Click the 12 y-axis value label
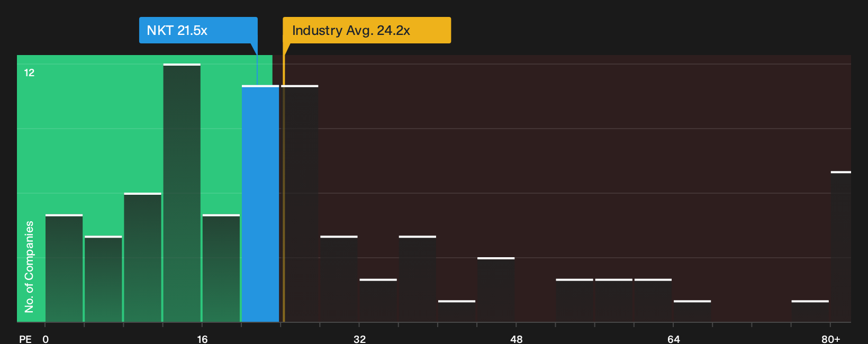This screenshot has height=344, width=868. click(29, 73)
